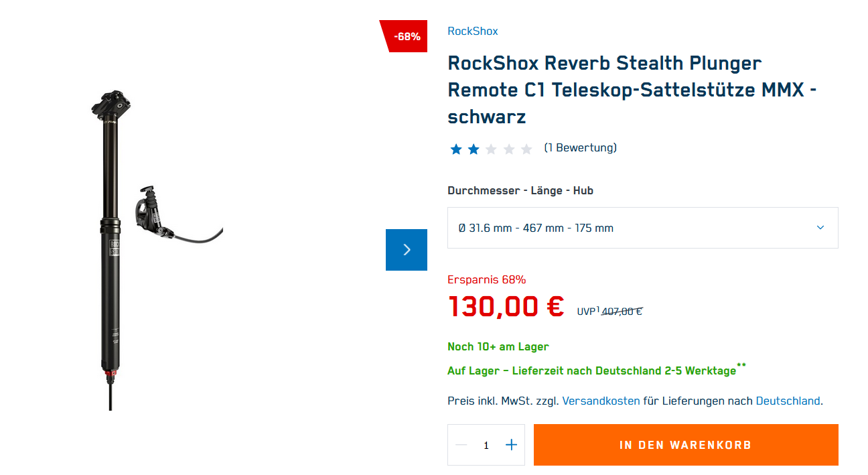Click the red 130,00 € price
This screenshot has height=475, width=868.
(506, 307)
